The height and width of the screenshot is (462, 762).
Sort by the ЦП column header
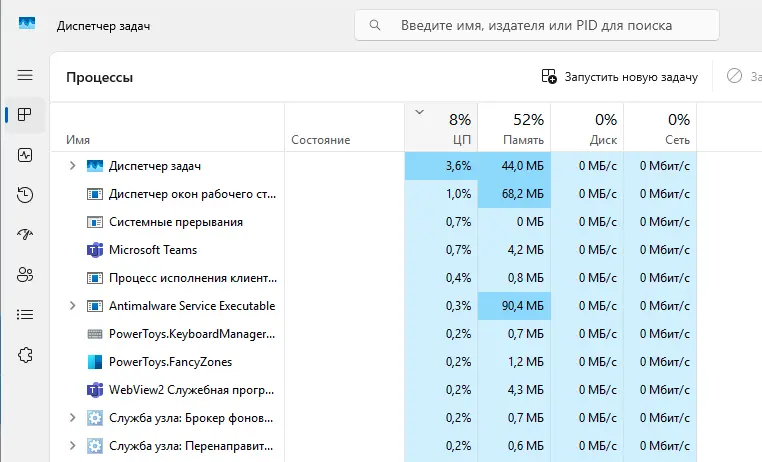[441, 127]
